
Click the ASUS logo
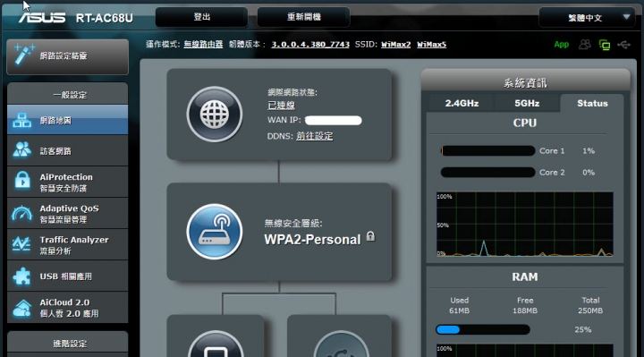(42, 17)
